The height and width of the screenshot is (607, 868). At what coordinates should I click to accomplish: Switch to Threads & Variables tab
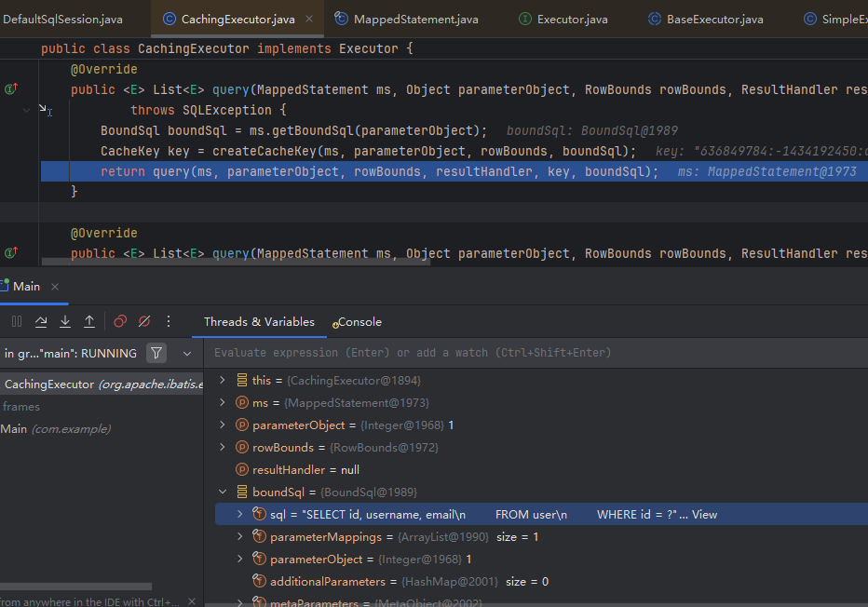[x=259, y=322]
